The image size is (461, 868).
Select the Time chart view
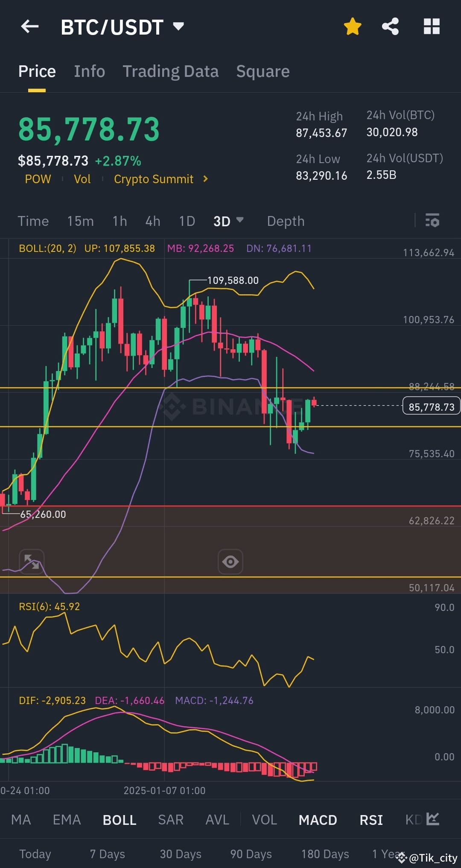point(33,221)
